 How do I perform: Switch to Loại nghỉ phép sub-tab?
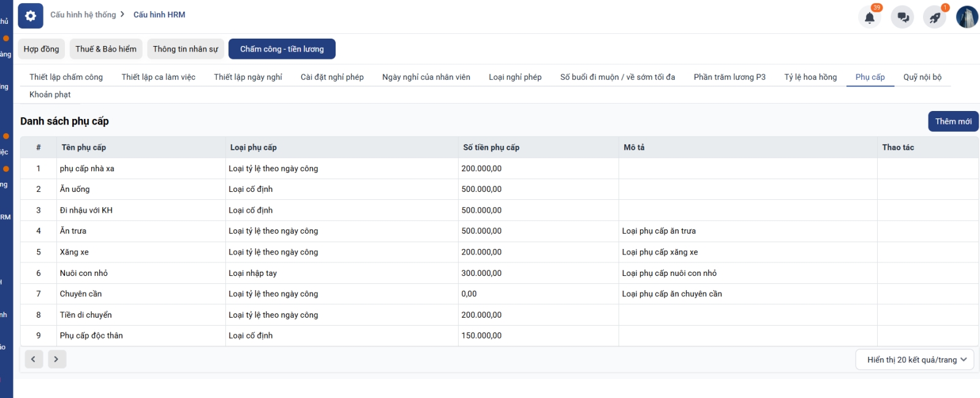coord(515,77)
